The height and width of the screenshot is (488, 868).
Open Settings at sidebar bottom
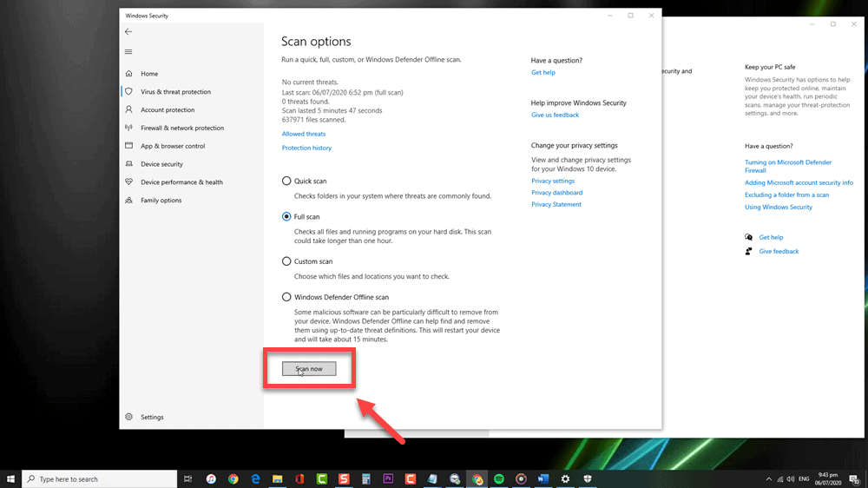tap(152, 417)
